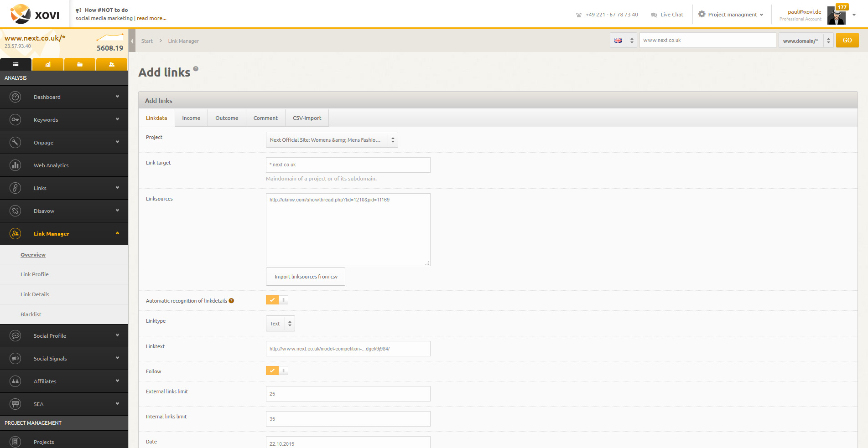Switch to the Comment tab

point(265,118)
